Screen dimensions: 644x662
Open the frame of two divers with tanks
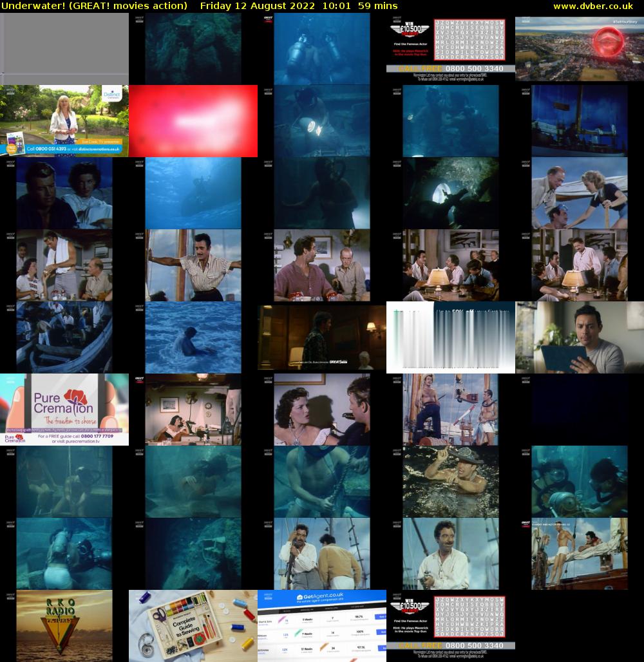pyautogui.click(x=322, y=48)
